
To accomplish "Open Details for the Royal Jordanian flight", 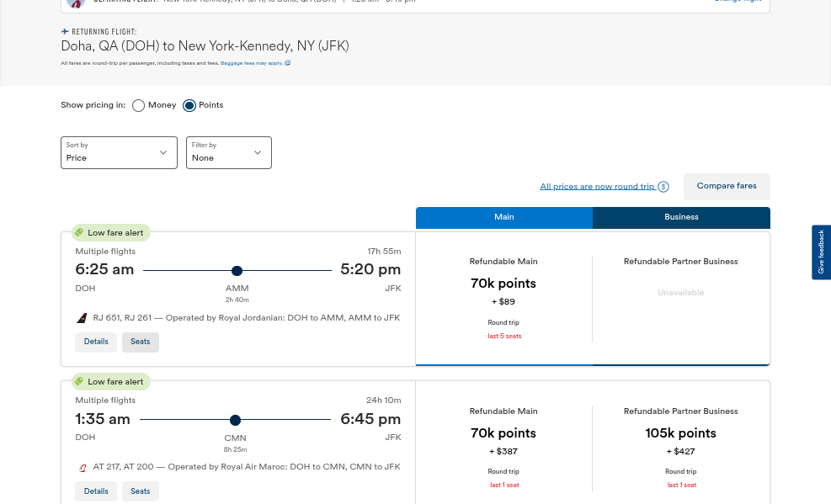I will 96,342.
